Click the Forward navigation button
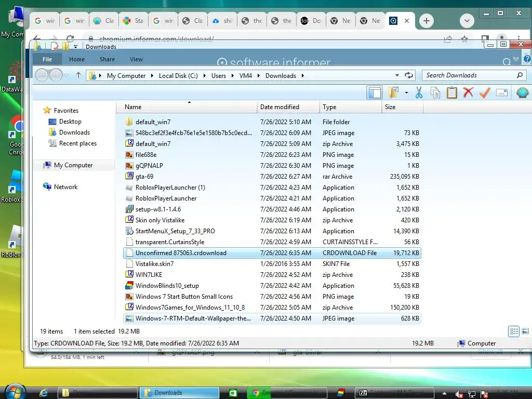532x399 pixels. click(x=56, y=75)
